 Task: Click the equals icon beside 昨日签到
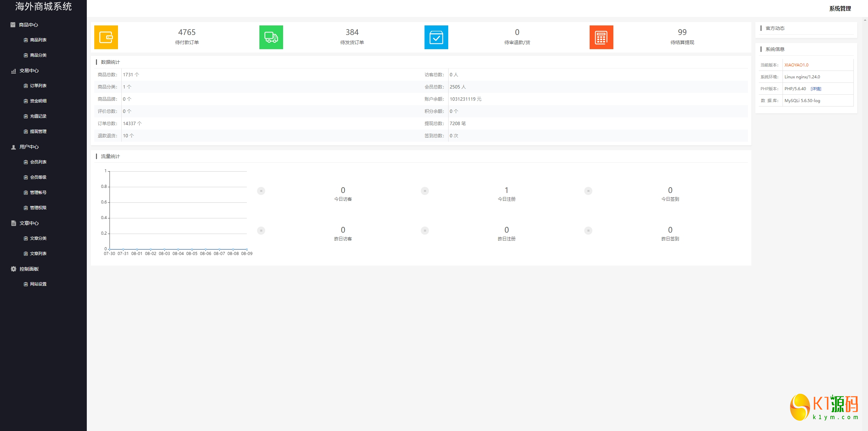pyautogui.click(x=588, y=231)
